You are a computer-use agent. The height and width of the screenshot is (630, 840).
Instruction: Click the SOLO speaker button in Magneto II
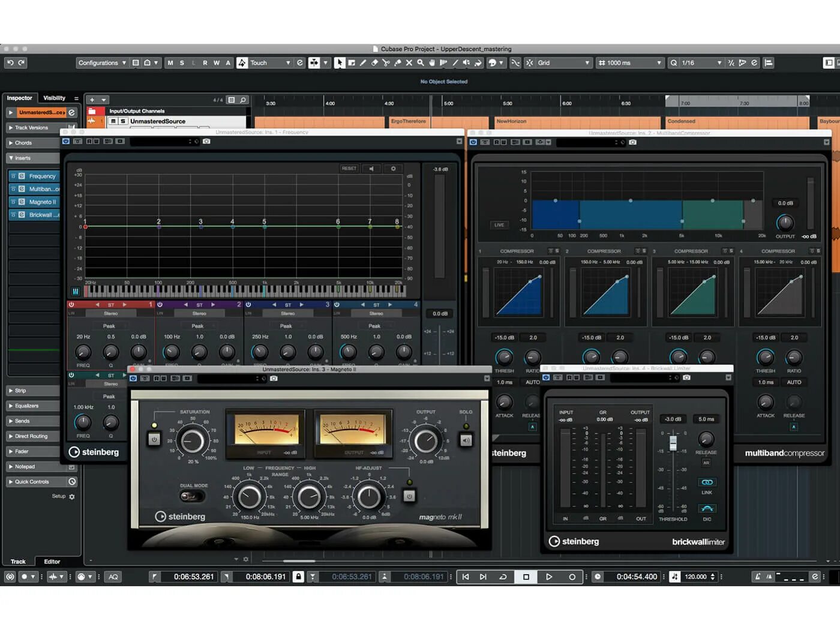click(x=466, y=440)
